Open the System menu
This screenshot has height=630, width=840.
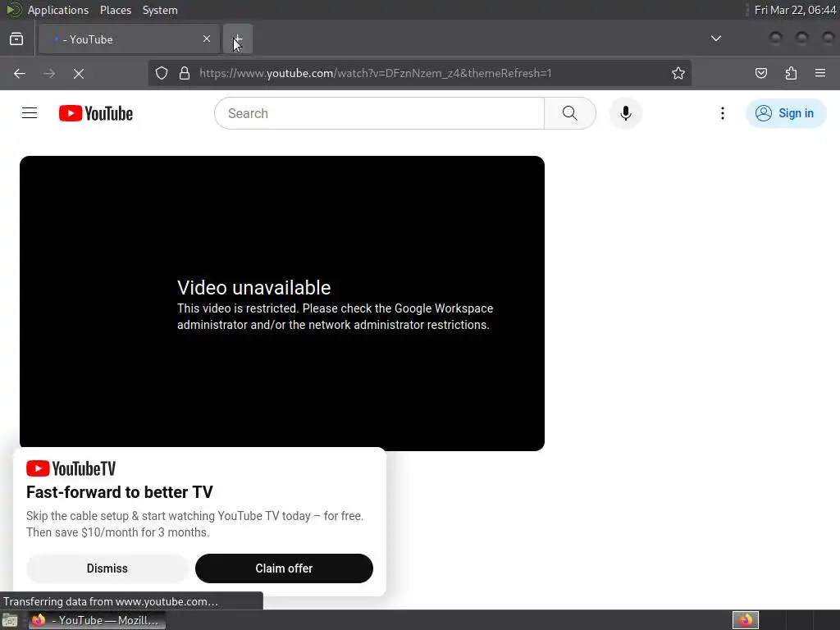tap(160, 10)
